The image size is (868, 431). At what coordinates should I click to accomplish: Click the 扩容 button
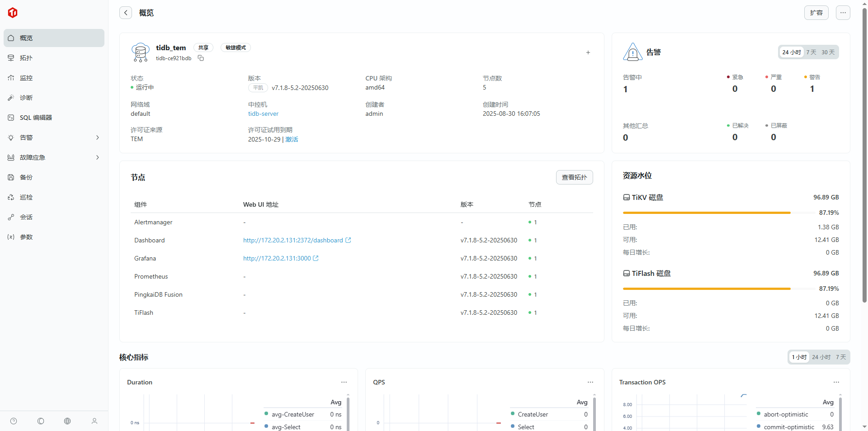pos(816,13)
